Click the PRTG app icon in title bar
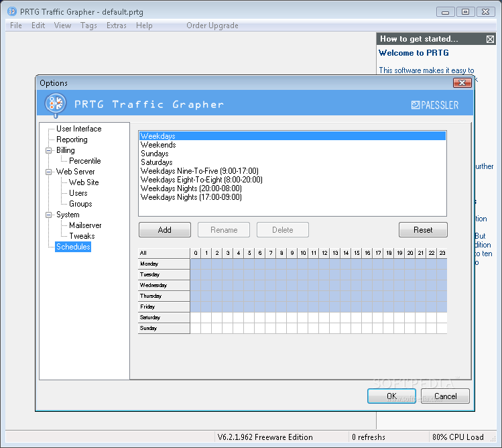 pos(12,12)
